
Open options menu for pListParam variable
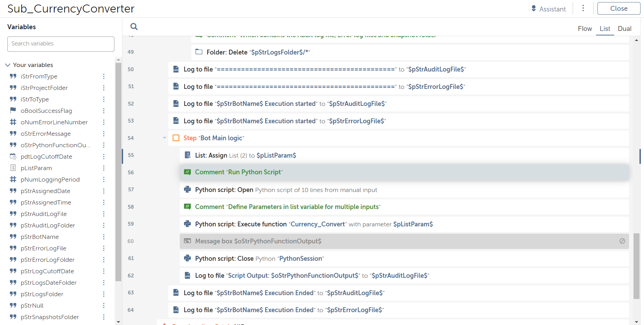[104, 168]
